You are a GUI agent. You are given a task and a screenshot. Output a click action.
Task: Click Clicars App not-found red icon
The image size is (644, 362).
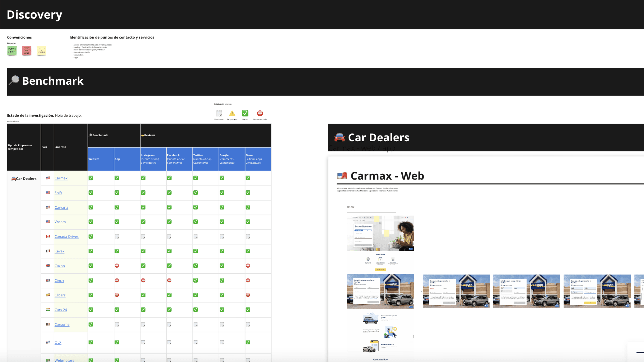[117, 295]
